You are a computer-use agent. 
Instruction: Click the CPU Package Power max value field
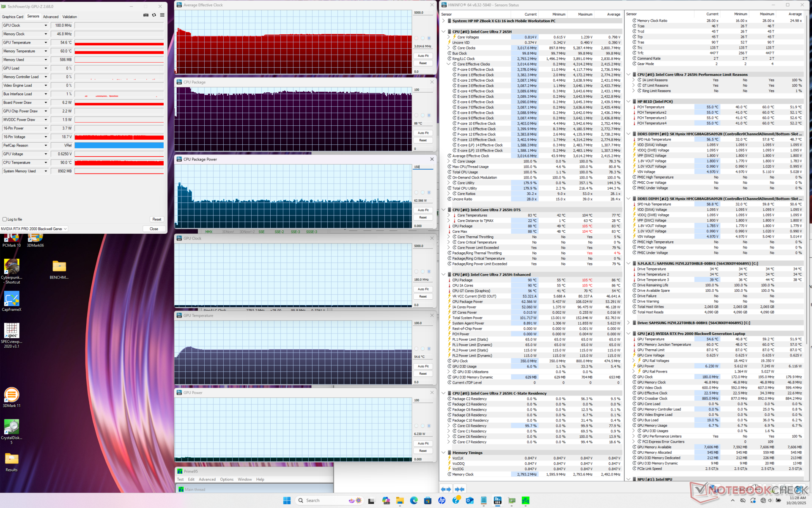click(x=422, y=167)
